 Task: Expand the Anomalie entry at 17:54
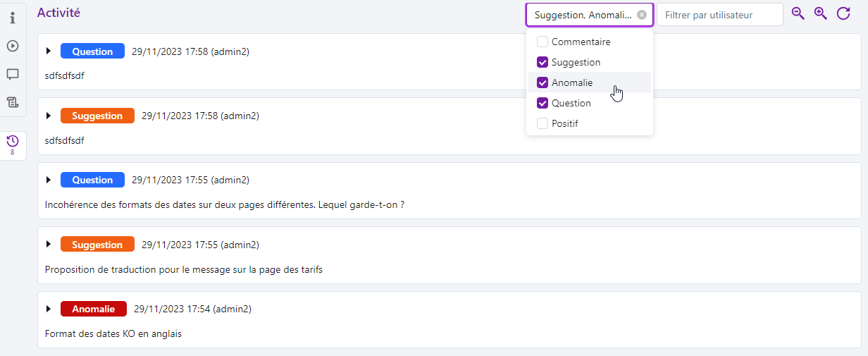point(49,309)
